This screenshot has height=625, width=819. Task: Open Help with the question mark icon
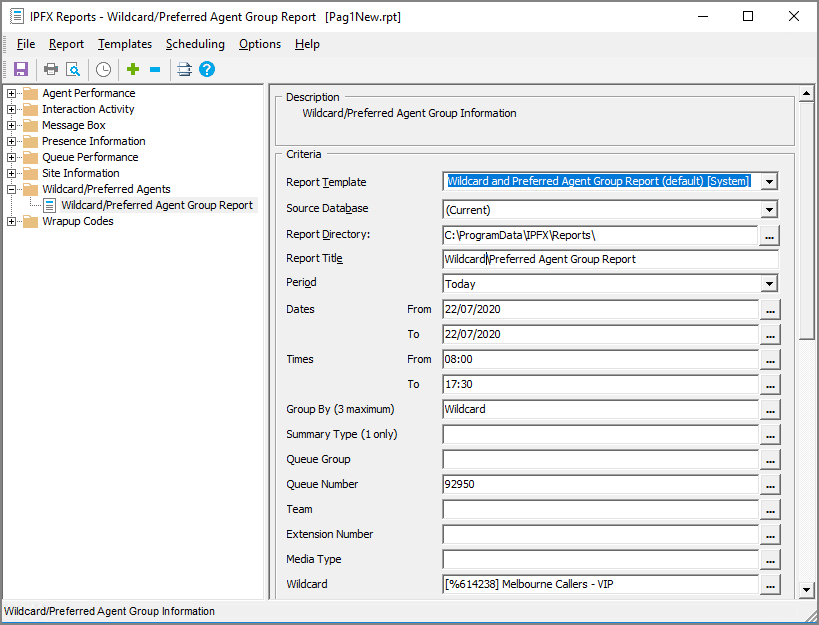click(x=207, y=69)
